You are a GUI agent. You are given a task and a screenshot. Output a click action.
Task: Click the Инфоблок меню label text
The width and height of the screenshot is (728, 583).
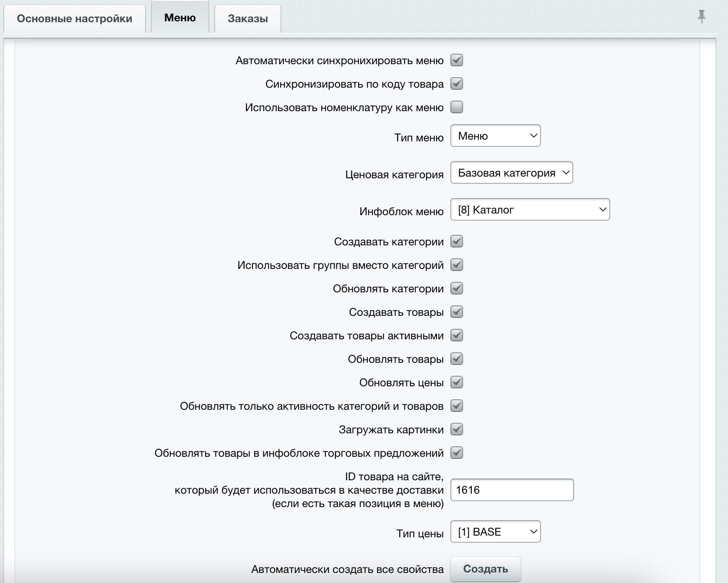click(x=401, y=212)
